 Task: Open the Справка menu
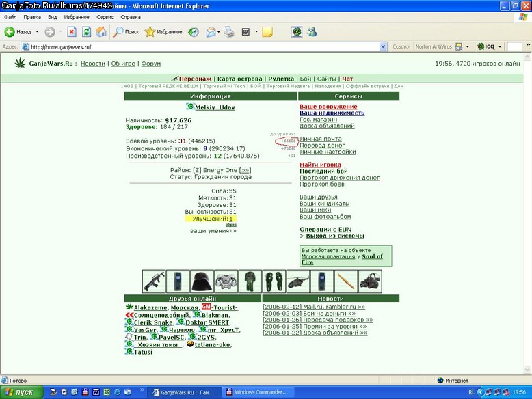(131, 17)
